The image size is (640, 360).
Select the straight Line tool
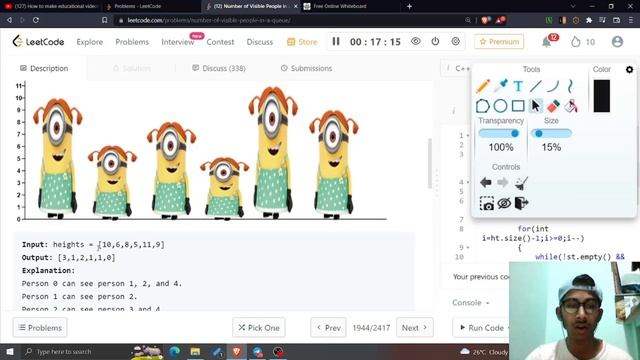point(536,86)
